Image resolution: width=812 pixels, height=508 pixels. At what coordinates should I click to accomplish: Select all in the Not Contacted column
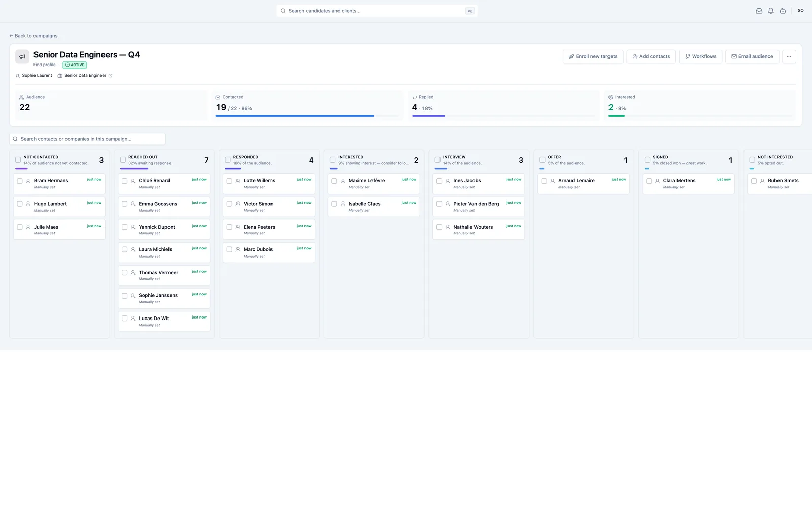(x=18, y=160)
